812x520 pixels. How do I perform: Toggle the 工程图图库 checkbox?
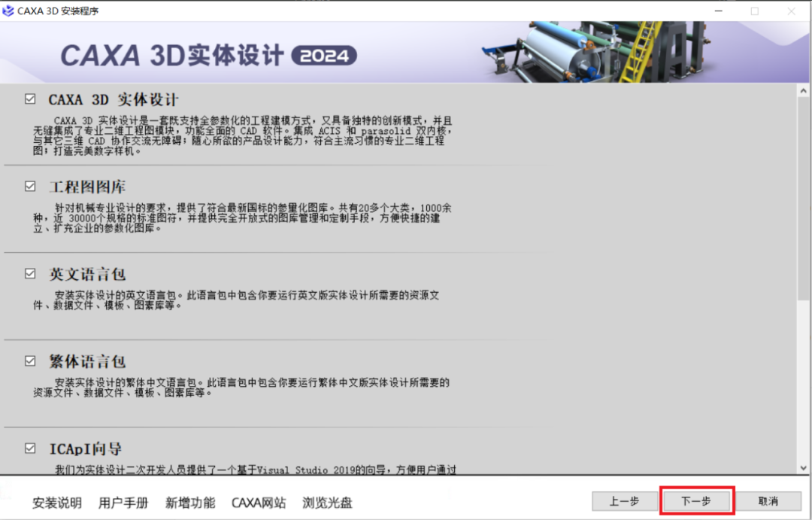(30, 186)
